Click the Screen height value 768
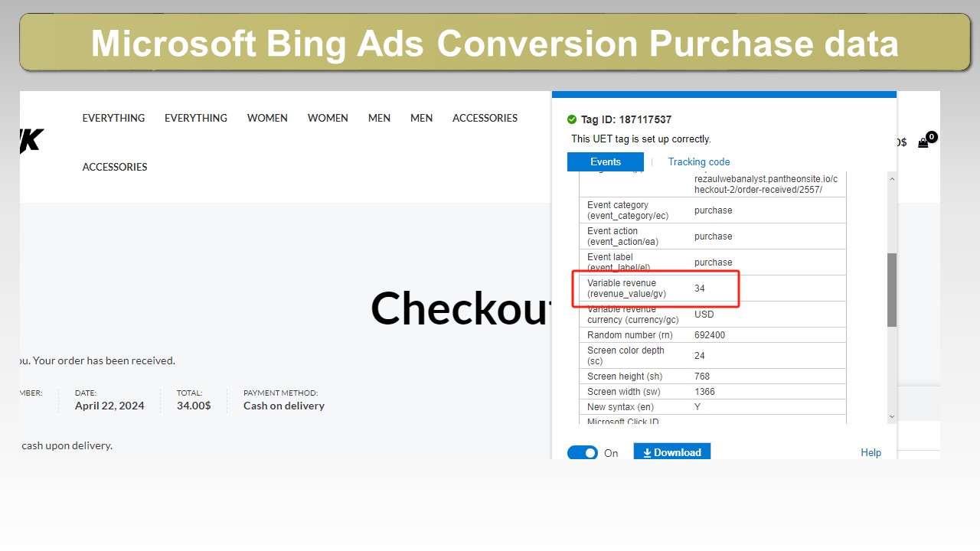980x551 pixels. click(x=702, y=377)
